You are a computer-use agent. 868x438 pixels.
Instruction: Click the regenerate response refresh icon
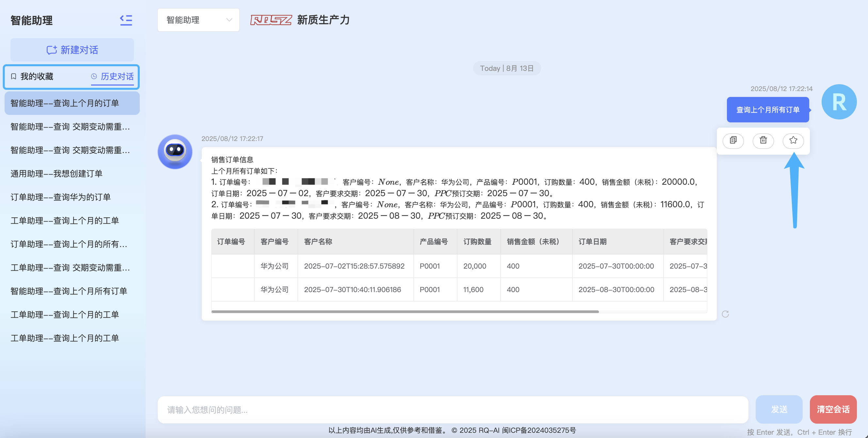click(725, 314)
